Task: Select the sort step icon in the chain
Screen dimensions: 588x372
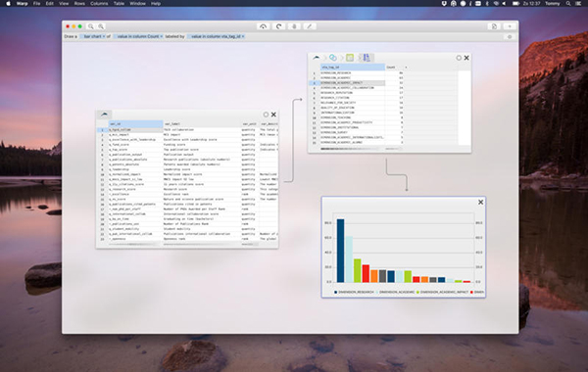Action: pos(367,58)
